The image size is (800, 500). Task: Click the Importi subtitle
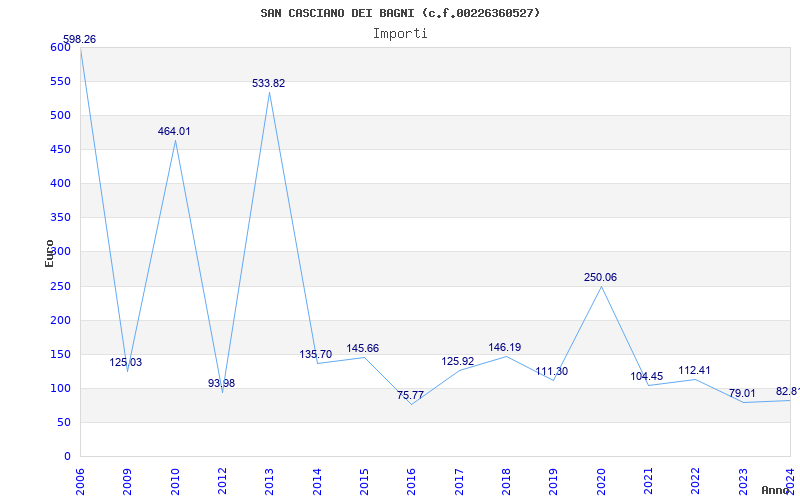[400, 34]
